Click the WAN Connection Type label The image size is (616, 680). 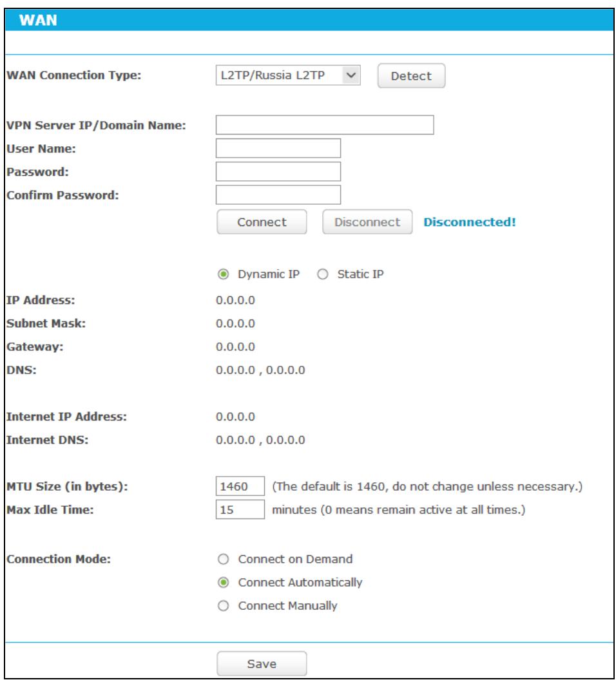coord(73,75)
